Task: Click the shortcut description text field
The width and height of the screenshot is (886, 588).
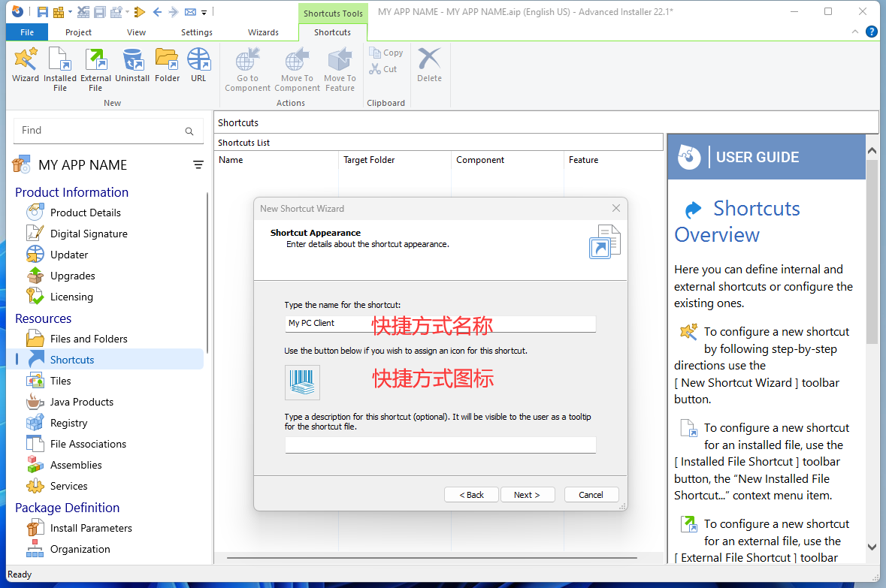Action: point(440,445)
